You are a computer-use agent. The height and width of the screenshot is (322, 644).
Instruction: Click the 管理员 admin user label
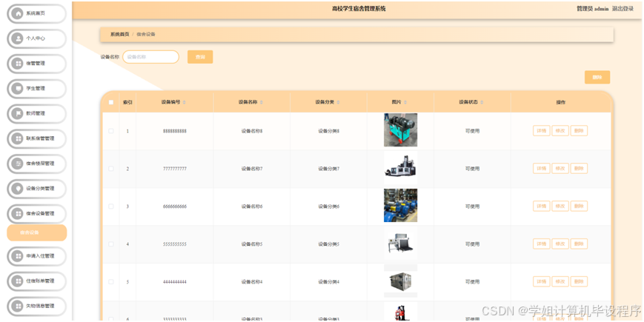[592, 9]
